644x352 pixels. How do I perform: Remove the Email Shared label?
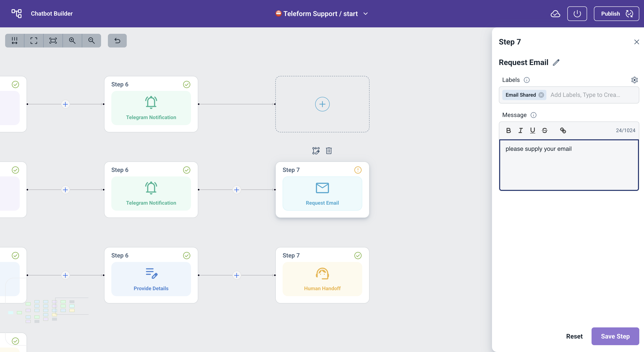pos(541,95)
